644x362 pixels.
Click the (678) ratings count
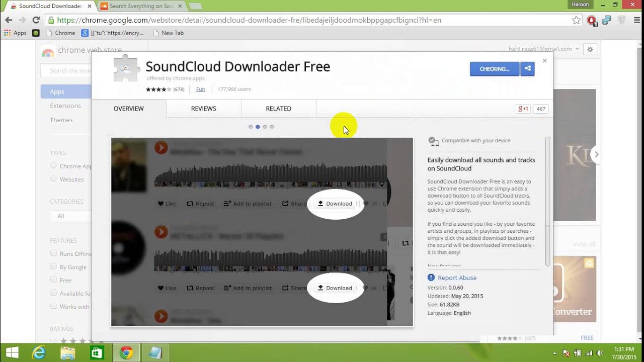pos(179,89)
